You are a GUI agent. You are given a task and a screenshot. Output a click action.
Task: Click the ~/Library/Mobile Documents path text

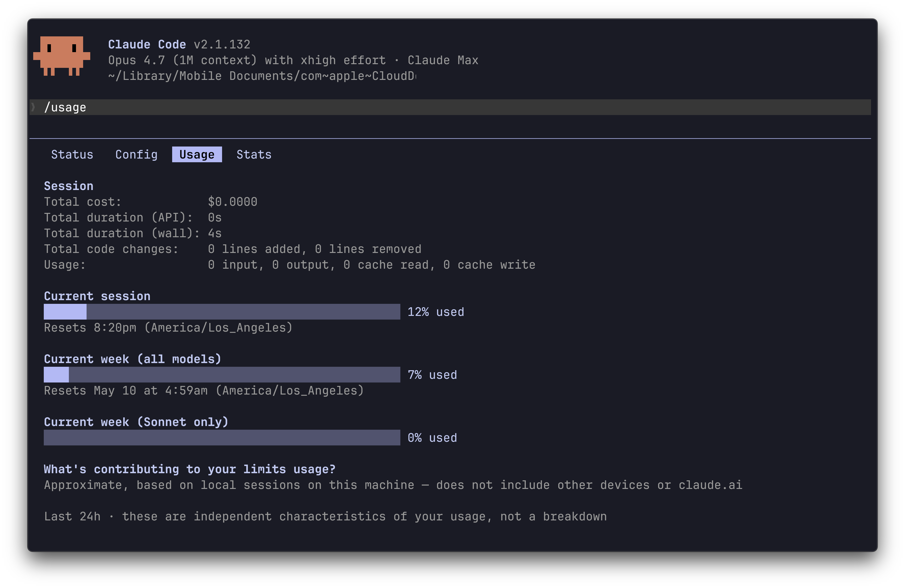pyautogui.click(x=262, y=76)
